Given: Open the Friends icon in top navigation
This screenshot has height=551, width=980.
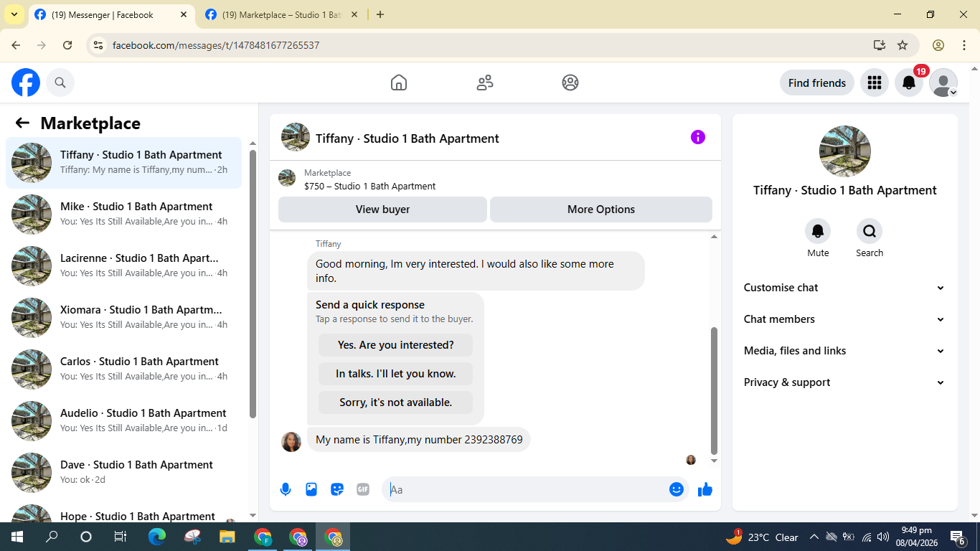Looking at the screenshot, I should [485, 83].
